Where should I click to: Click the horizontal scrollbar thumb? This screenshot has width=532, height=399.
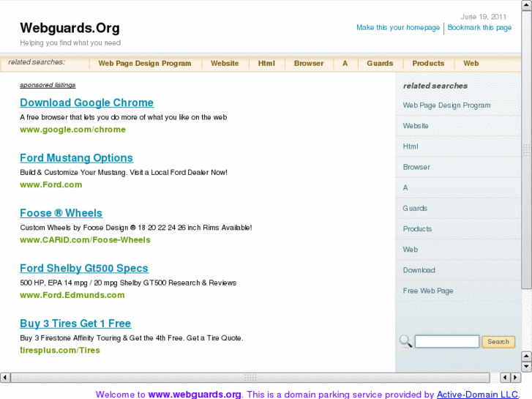pos(250,377)
